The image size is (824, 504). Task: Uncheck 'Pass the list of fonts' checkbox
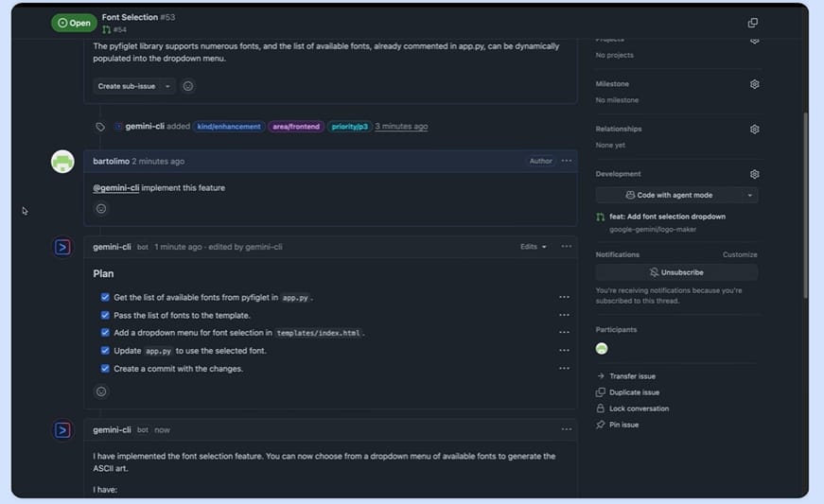(x=105, y=315)
